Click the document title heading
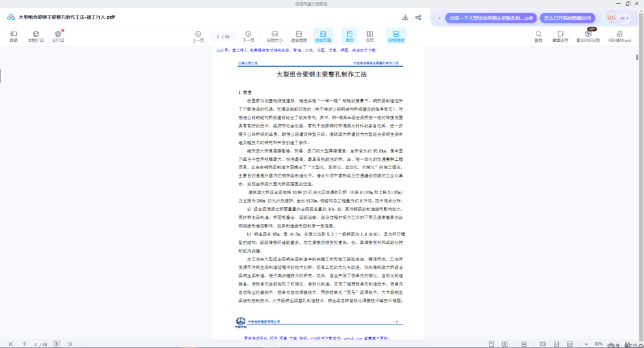644x348 pixels. tap(321, 74)
